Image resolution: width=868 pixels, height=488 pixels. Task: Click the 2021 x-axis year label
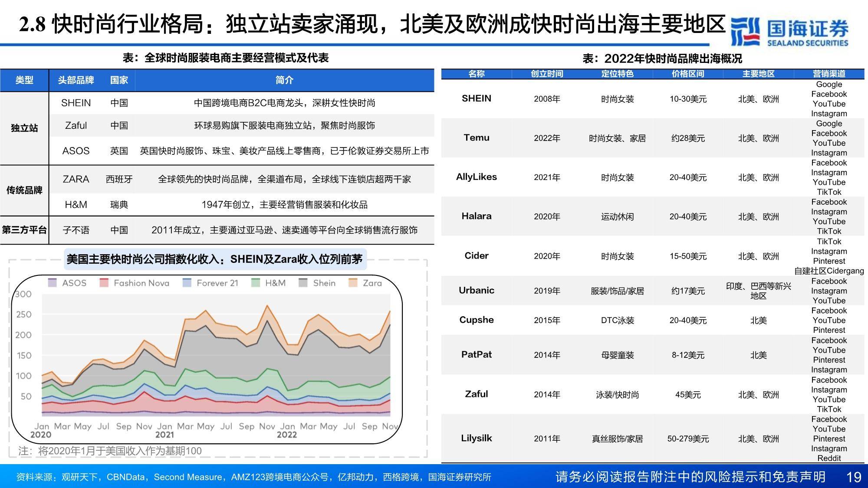pos(164,435)
